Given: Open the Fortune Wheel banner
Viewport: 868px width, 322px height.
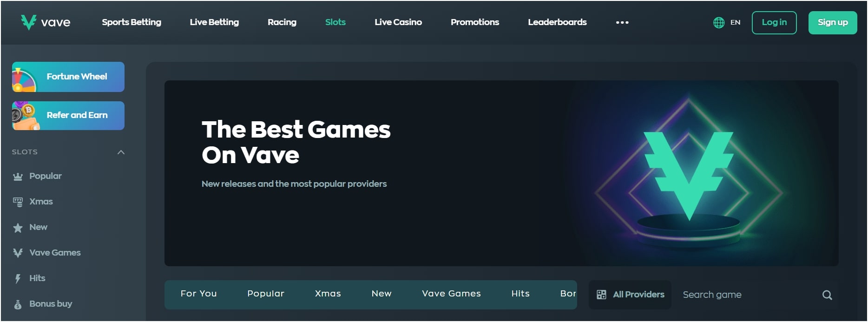Looking at the screenshot, I should [68, 77].
